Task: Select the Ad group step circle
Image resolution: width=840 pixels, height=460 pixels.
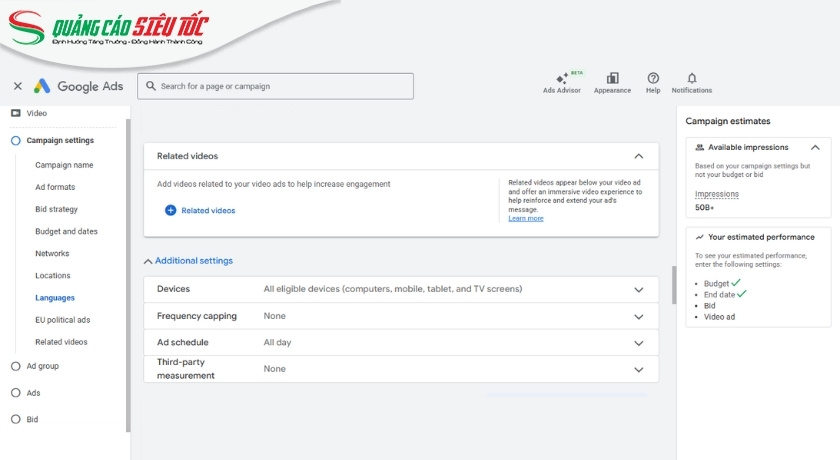Action: (x=15, y=366)
